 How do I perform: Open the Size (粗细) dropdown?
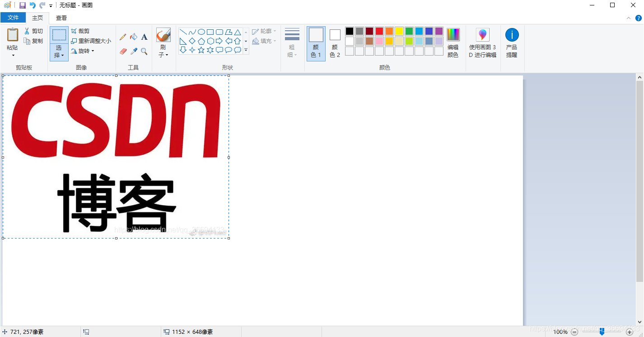tap(292, 43)
